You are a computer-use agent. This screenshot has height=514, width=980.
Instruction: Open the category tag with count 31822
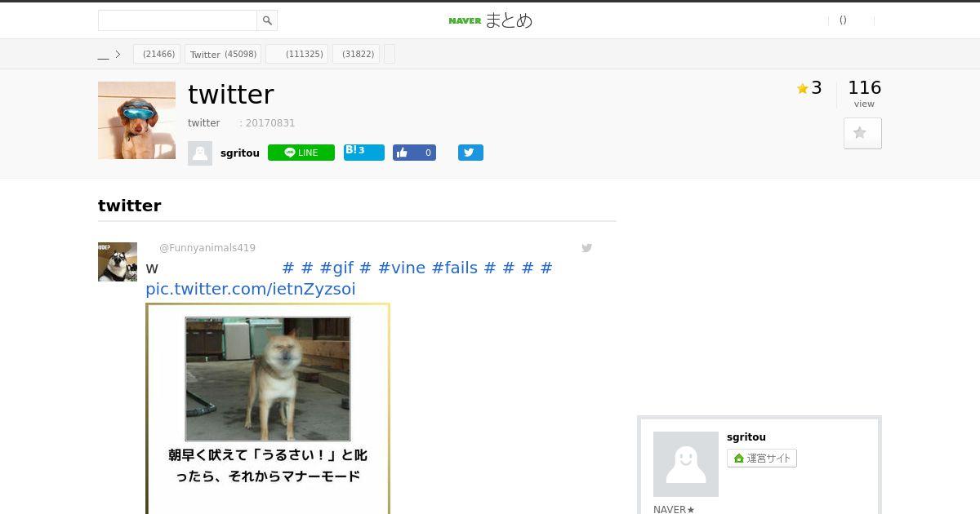tap(356, 54)
